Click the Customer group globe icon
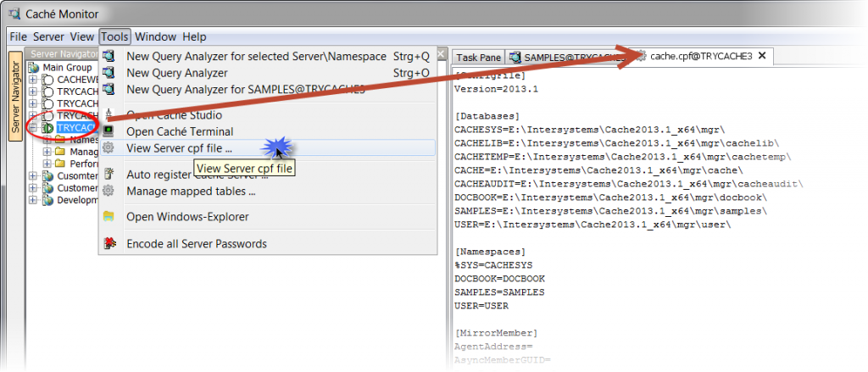This screenshot has width=868, height=372. coord(49,188)
